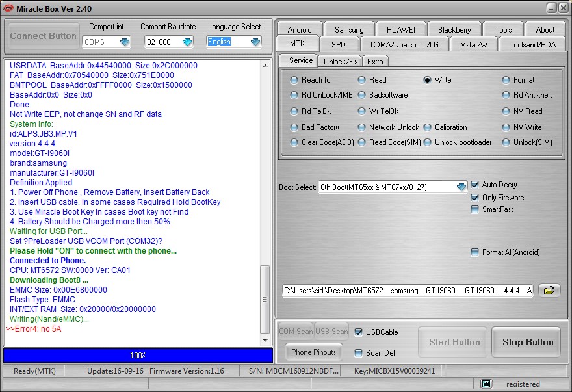Screen dimensions: 572x392
Task: Toggle Auto Decry checkbox
Action: tap(474, 185)
